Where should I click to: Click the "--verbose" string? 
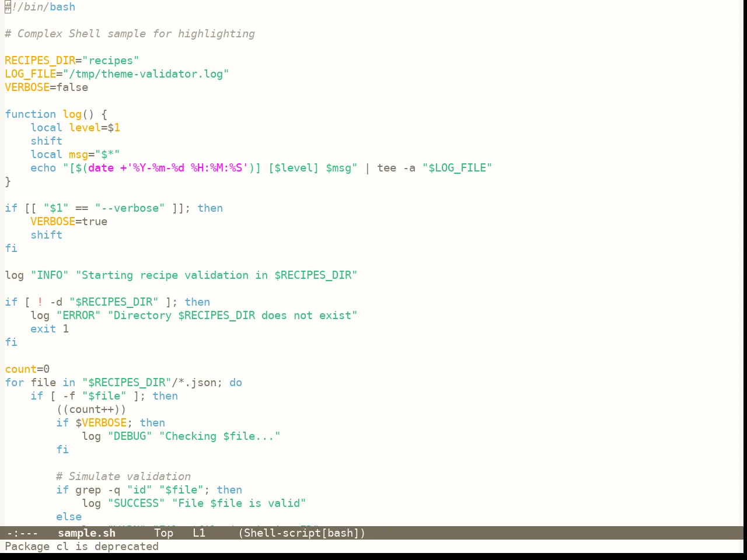click(x=130, y=208)
